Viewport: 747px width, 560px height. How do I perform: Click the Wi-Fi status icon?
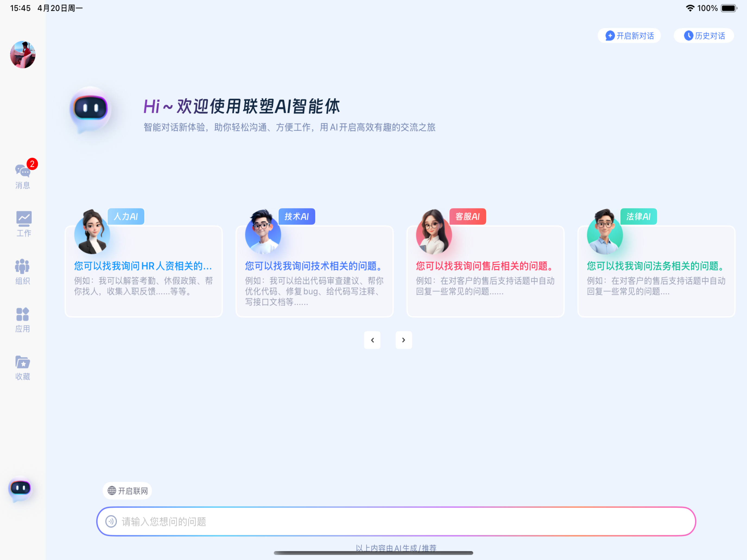[x=690, y=8]
